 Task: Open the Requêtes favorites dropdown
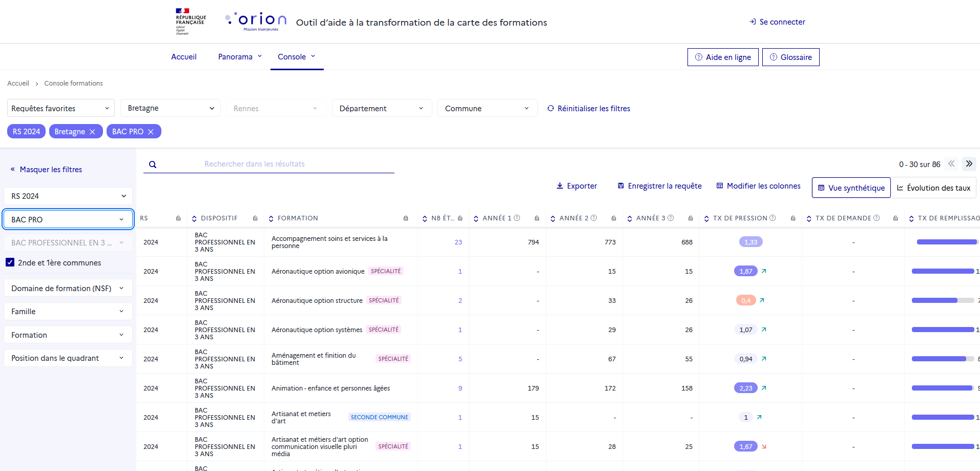(x=60, y=108)
